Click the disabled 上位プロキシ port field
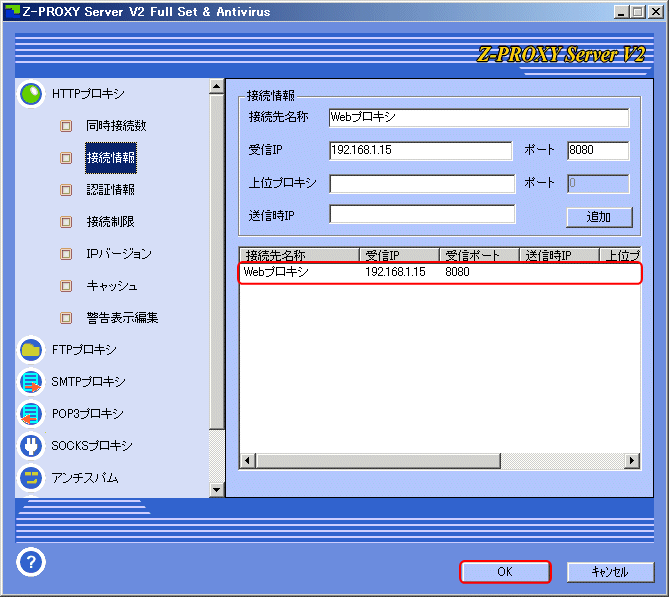The height and width of the screenshot is (597, 669). point(598,183)
